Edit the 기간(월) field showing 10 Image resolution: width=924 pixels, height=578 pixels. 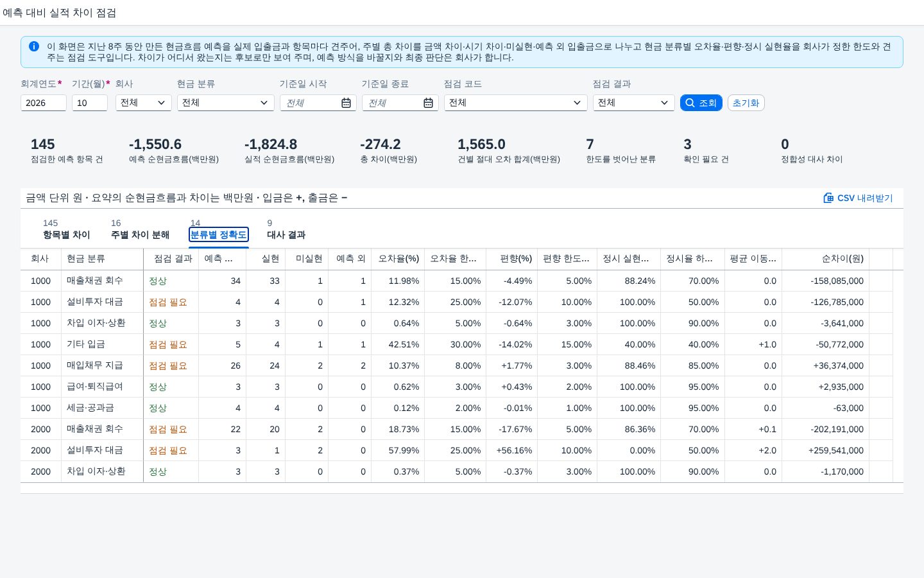(90, 103)
